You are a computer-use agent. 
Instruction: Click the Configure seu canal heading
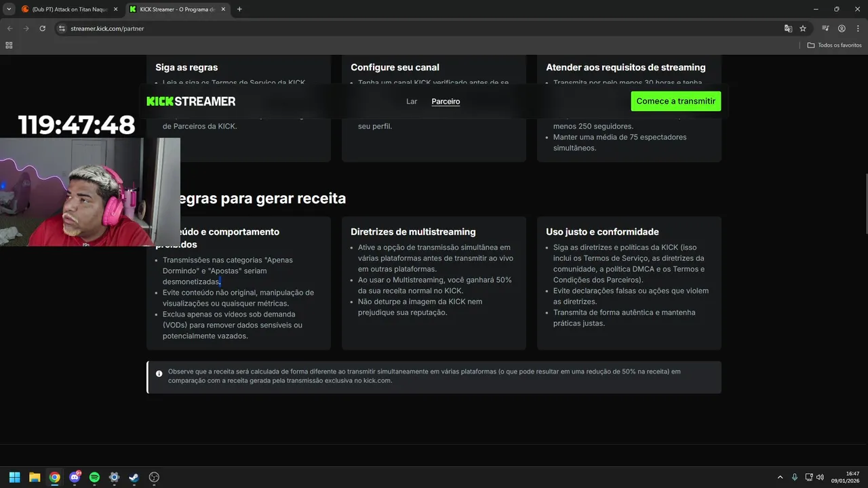(395, 67)
